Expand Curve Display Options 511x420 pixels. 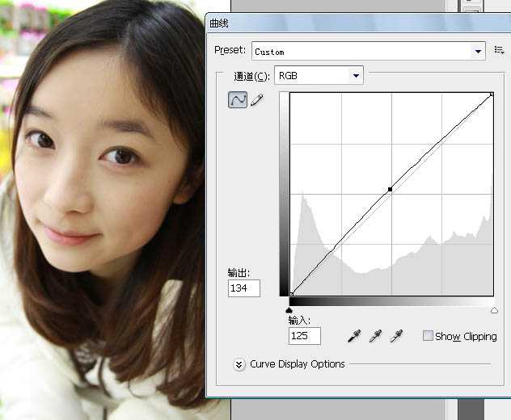pyautogui.click(x=239, y=364)
